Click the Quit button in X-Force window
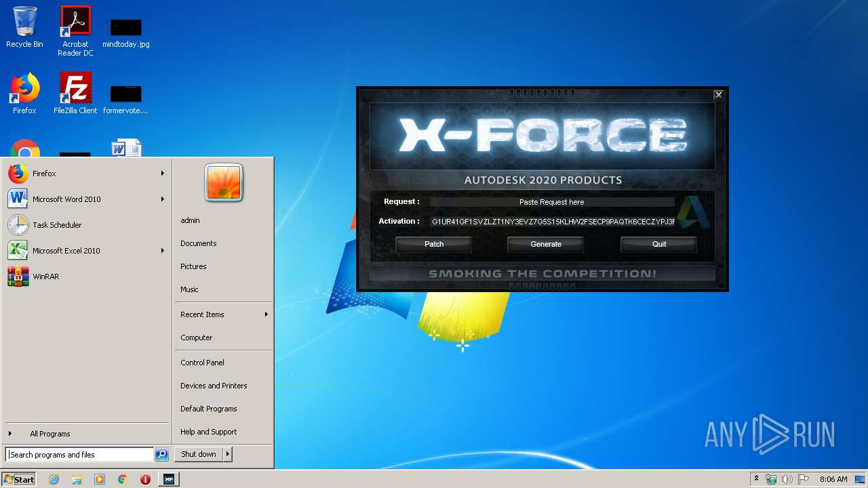The height and width of the screenshot is (488, 868). (658, 244)
